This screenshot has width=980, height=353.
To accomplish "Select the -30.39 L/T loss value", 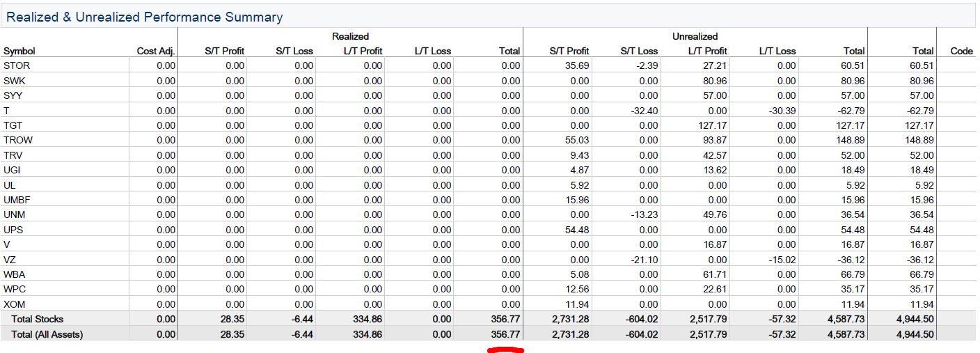I will click(x=782, y=111).
